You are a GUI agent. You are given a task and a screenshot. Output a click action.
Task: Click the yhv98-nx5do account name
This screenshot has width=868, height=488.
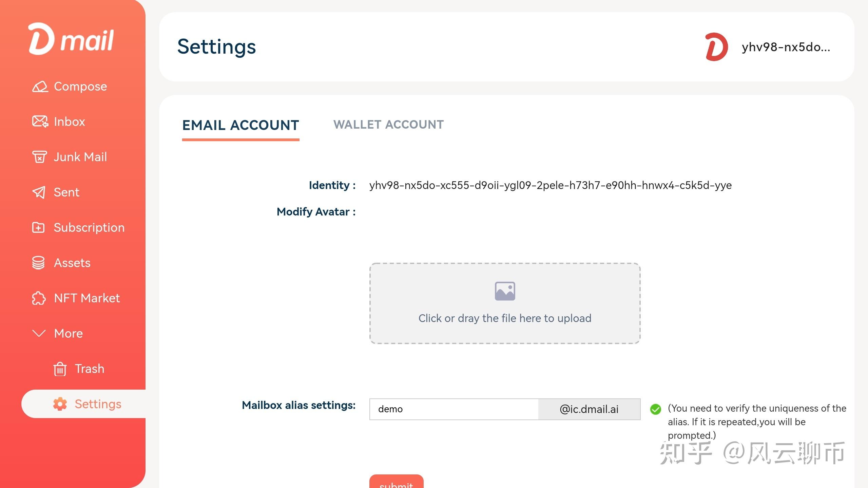point(786,47)
